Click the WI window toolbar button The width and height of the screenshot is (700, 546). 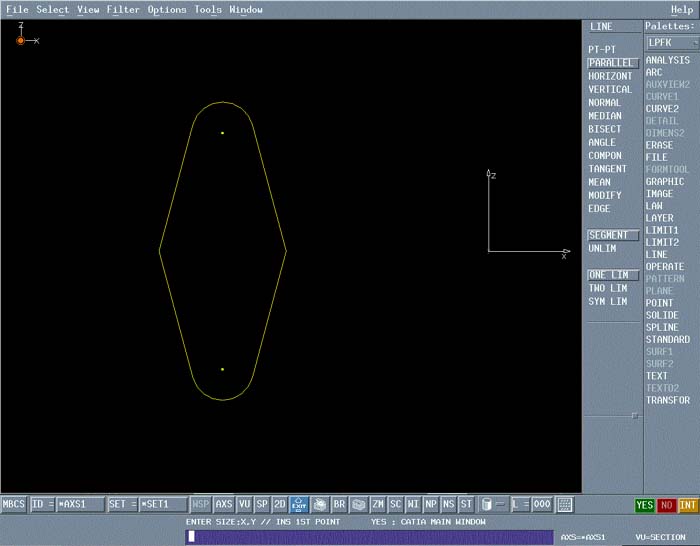413,505
